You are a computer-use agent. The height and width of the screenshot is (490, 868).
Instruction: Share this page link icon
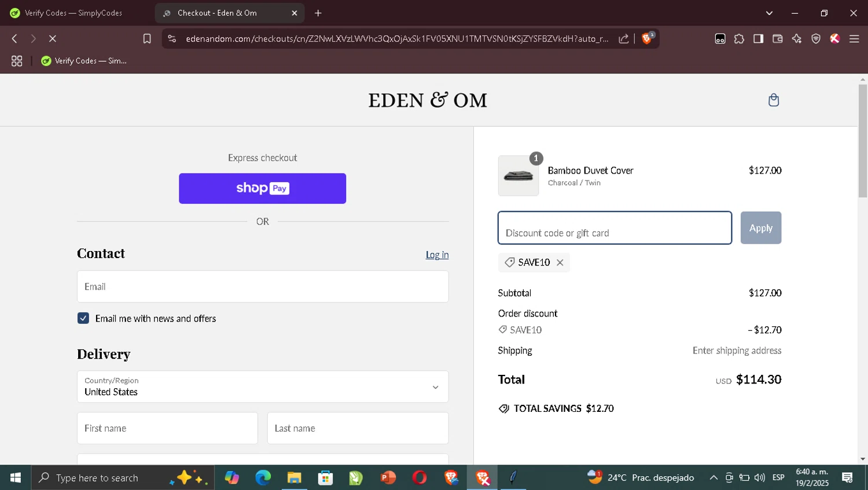pyautogui.click(x=623, y=39)
